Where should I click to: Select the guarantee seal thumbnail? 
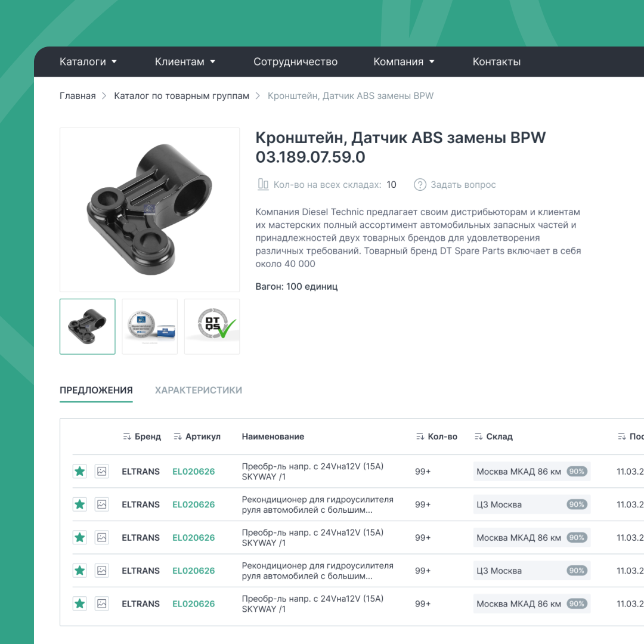point(150,327)
